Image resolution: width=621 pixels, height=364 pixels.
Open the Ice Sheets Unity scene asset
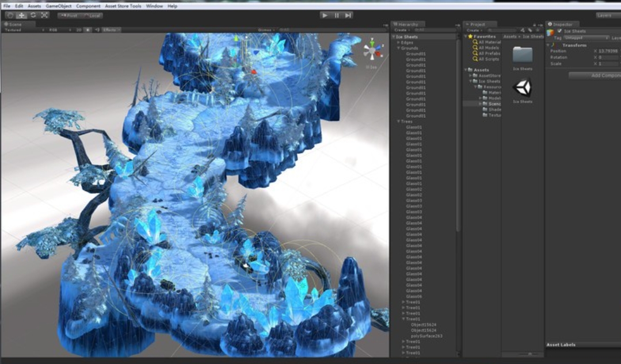(x=522, y=88)
